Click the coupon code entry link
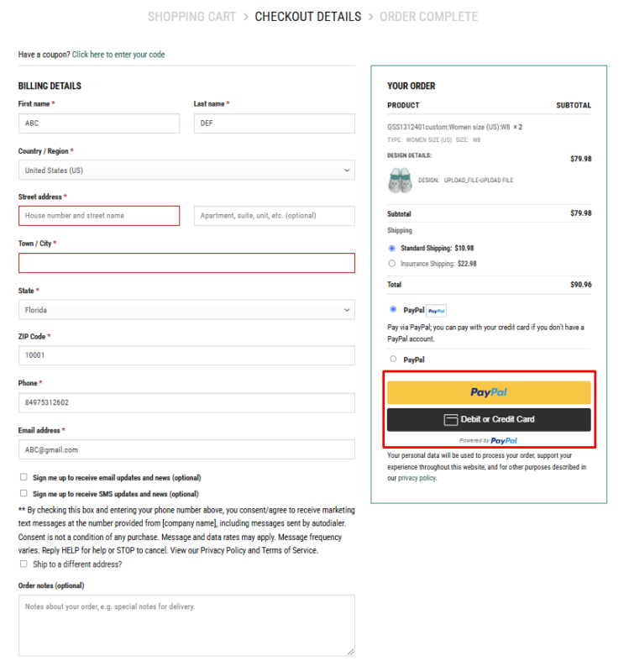 (x=118, y=55)
